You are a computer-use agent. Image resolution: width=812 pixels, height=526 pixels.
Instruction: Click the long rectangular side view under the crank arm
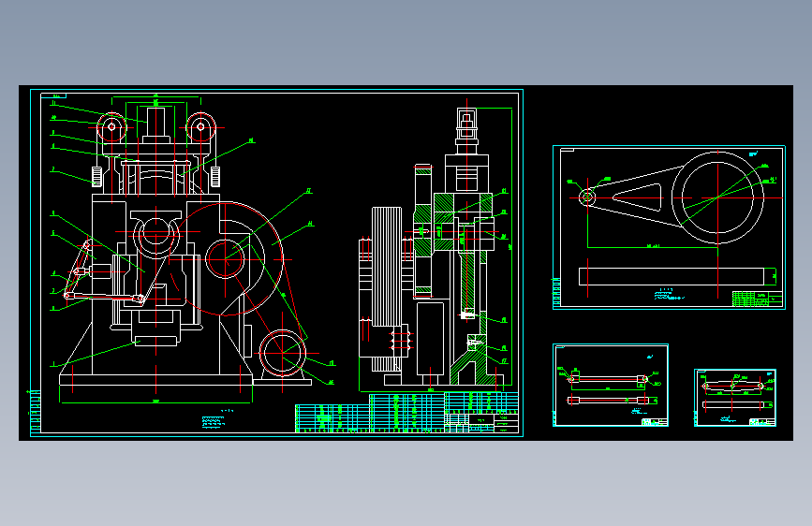672,276
